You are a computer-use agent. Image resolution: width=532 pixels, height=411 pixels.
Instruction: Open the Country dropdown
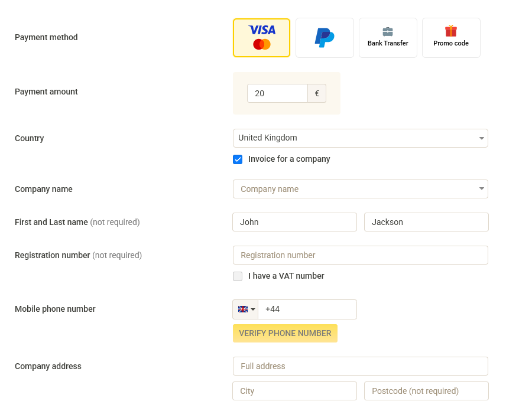click(x=360, y=138)
